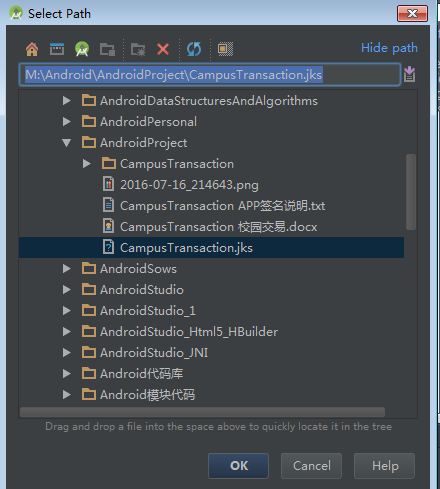440x489 pixels.
Task: Click the unknown-type icon of CampusTransaction.jks
Action: tap(108, 247)
